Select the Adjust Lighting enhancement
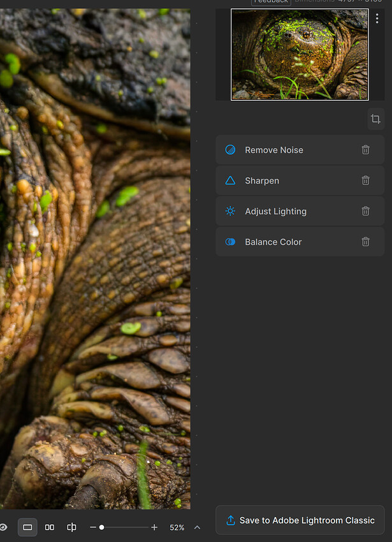The image size is (392, 542). click(275, 211)
